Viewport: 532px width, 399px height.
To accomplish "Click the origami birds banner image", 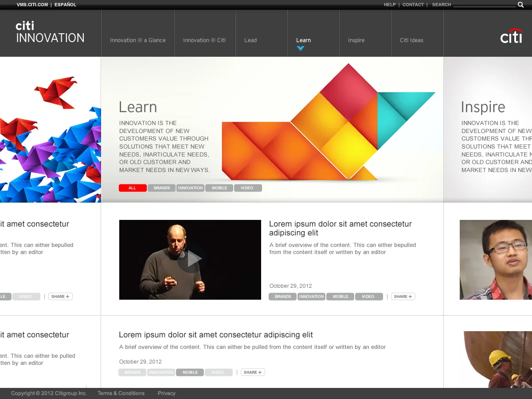I will pos(51,129).
